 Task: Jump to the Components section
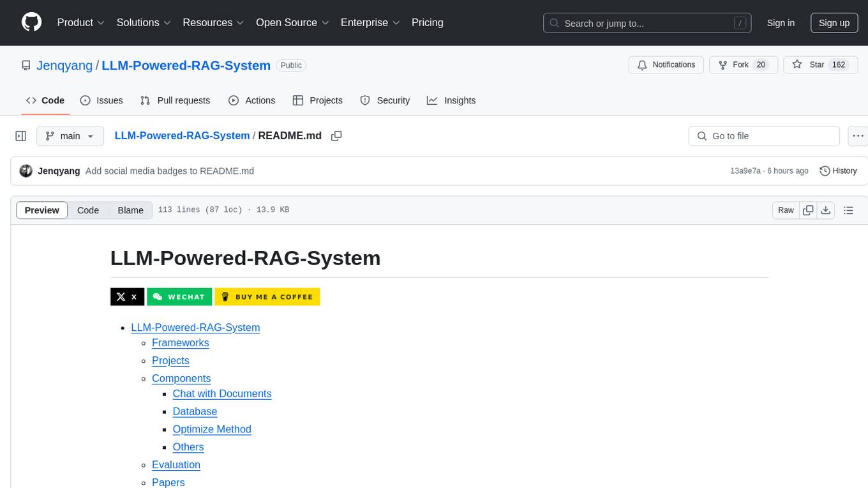pyautogui.click(x=181, y=379)
